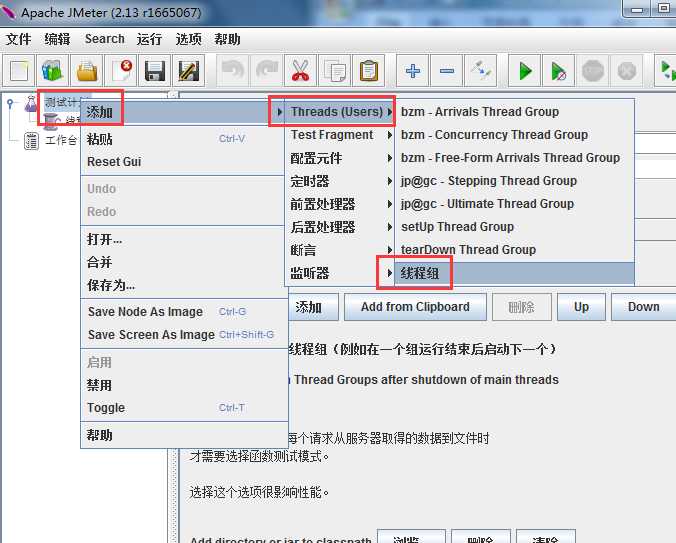Select setUp Thread Group
This screenshot has height=543, width=676.
tap(515, 227)
